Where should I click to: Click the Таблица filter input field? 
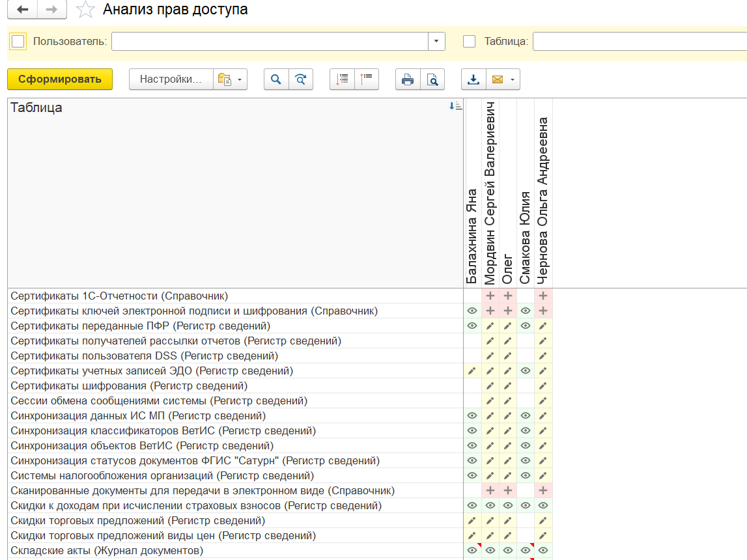(x=638, y=42)
